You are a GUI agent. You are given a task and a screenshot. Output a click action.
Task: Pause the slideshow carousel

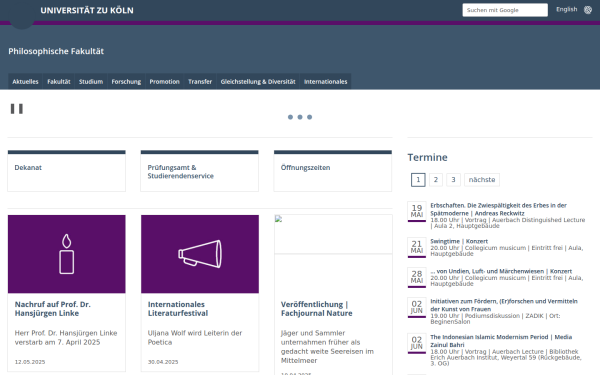point(16,109)
